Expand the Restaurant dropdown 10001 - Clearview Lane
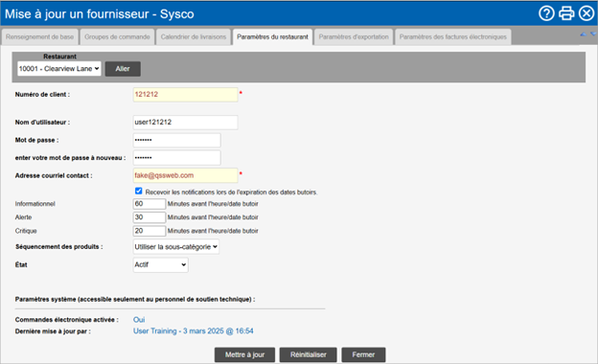 59,69
